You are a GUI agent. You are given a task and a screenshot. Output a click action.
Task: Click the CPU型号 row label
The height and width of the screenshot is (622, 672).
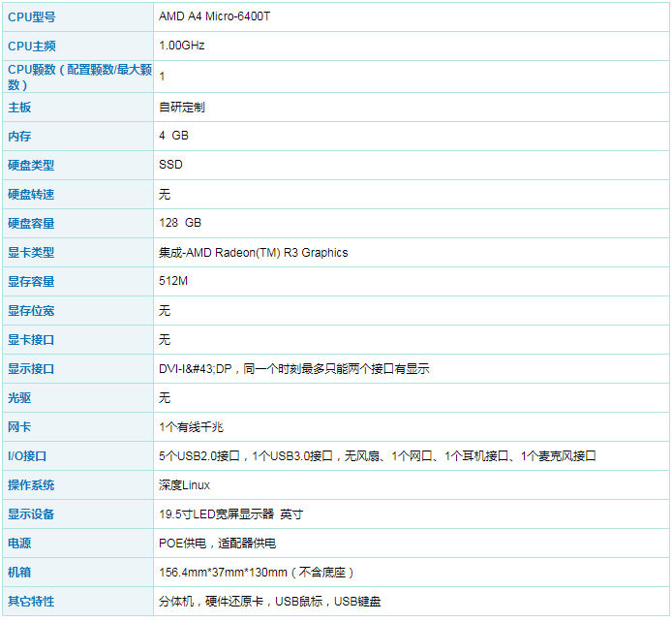pyautogui.click(x=31, y=17)
